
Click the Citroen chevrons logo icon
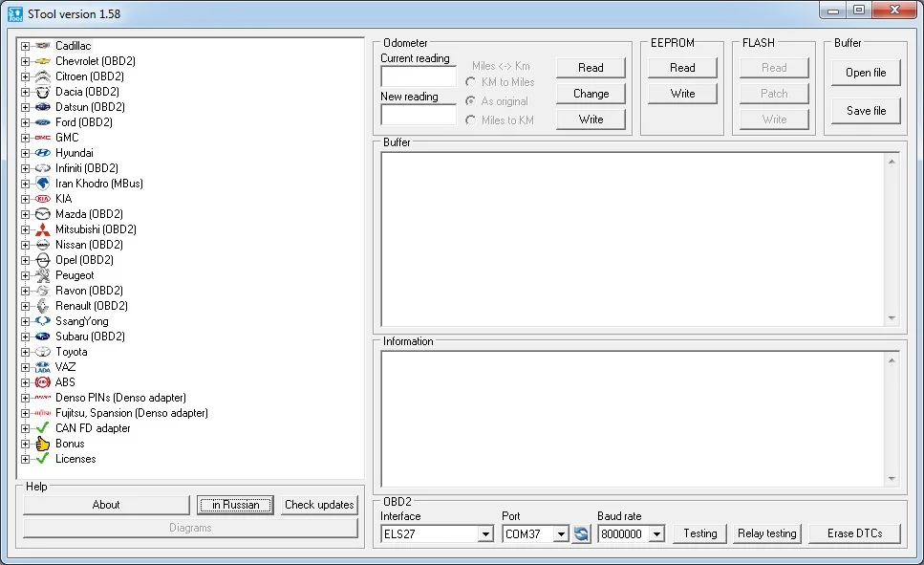point(42,76)
